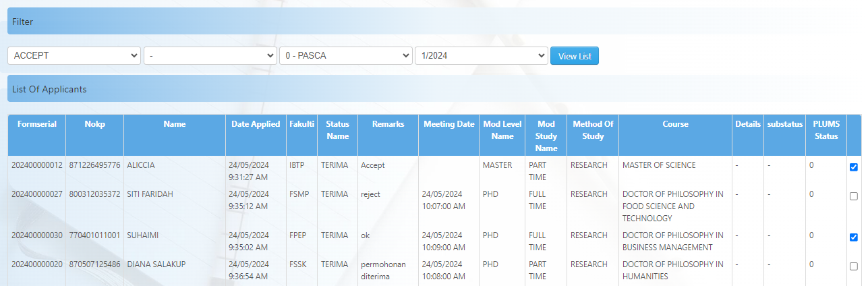Click the Meeting Date column header
868x286 pixels.
click(449, 124)
